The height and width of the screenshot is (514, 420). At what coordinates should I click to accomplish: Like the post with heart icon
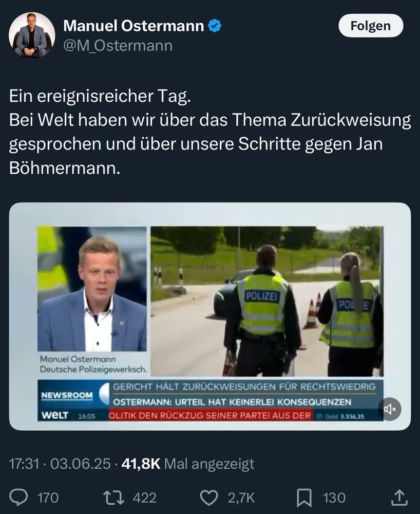(x=209, y=498)
